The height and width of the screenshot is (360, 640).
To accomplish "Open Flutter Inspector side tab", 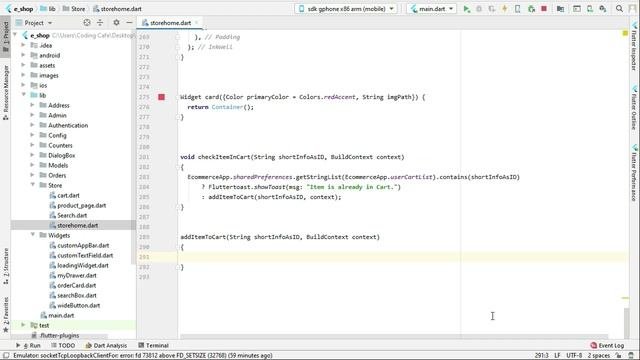I will (634, 48).
